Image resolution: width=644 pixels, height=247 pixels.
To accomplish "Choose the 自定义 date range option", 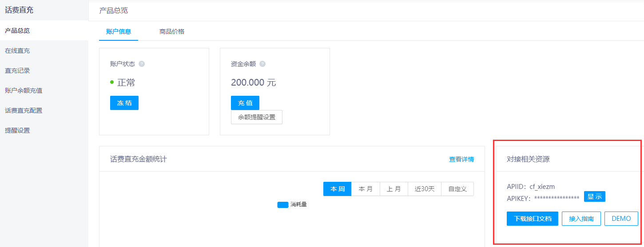I will pyautogui.click(x=457, y=189).
